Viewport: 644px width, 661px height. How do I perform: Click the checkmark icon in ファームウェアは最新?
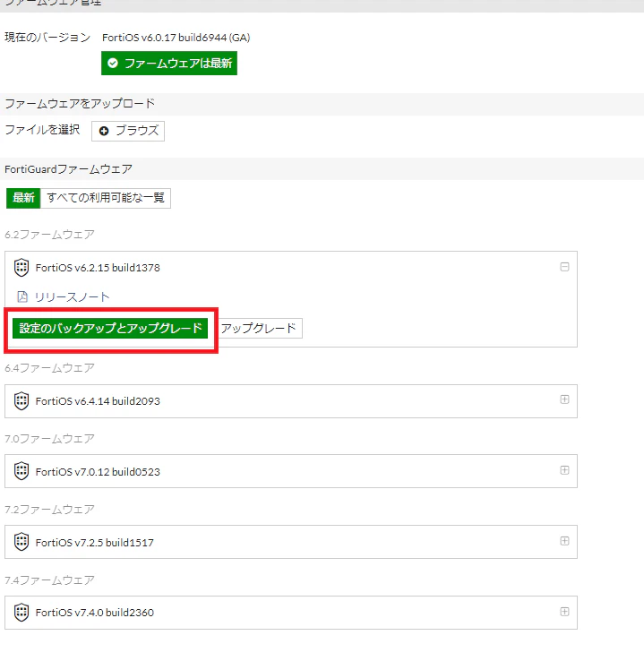[113, 64]
